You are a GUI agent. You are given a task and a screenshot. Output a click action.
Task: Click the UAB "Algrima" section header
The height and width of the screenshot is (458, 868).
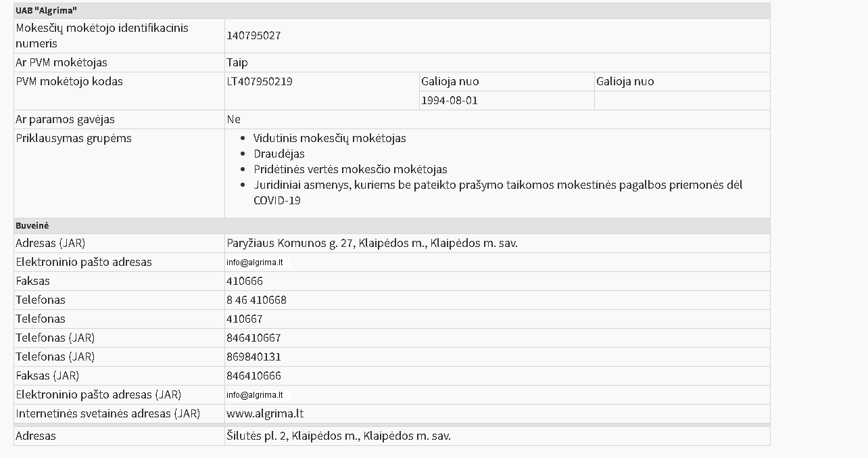pos(46,11)
